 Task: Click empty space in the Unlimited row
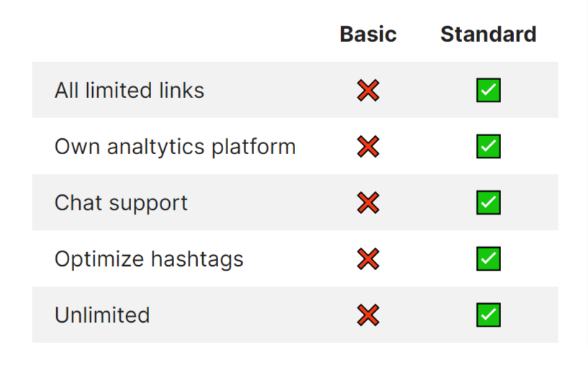[x=252, y=315]
